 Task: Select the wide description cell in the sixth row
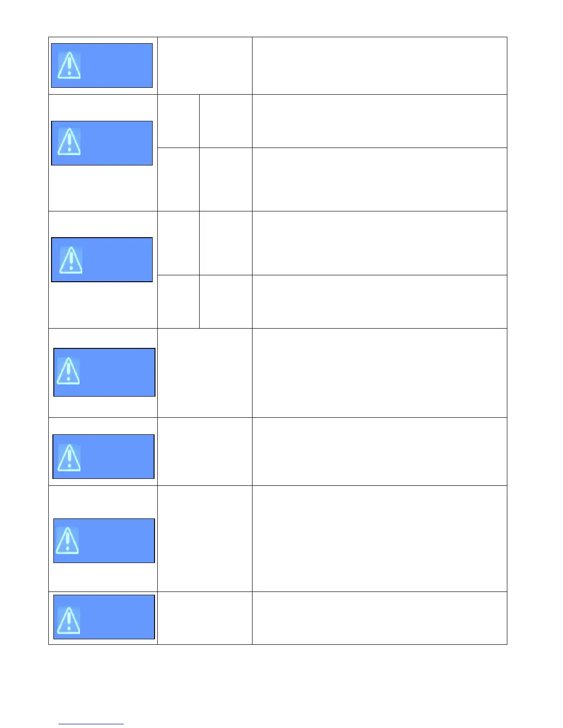click(379, 538)
